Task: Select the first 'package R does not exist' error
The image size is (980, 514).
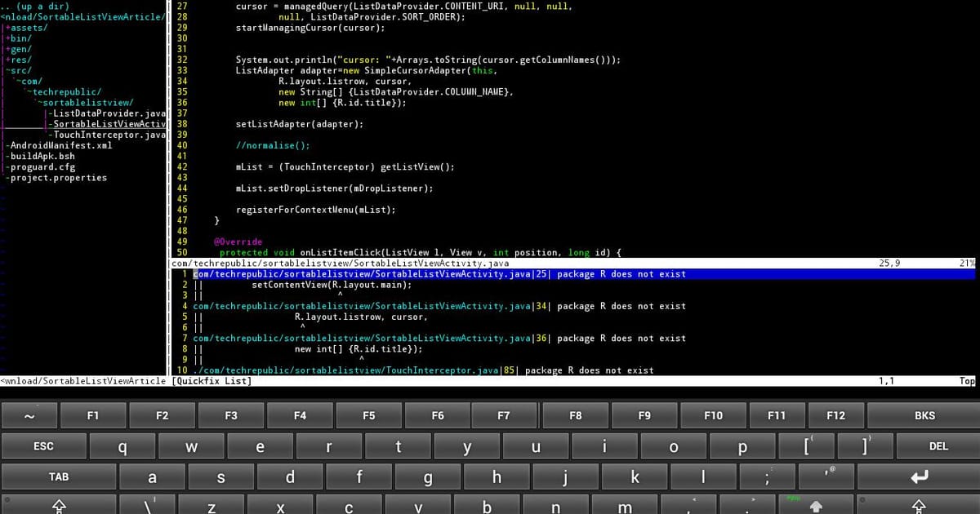Action: [x=439, y=273]
